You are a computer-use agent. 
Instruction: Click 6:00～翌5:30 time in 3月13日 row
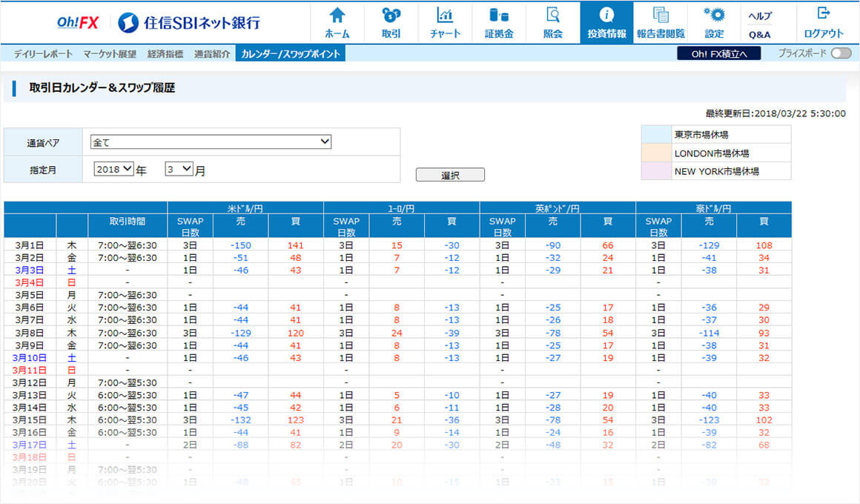point(128,395)
